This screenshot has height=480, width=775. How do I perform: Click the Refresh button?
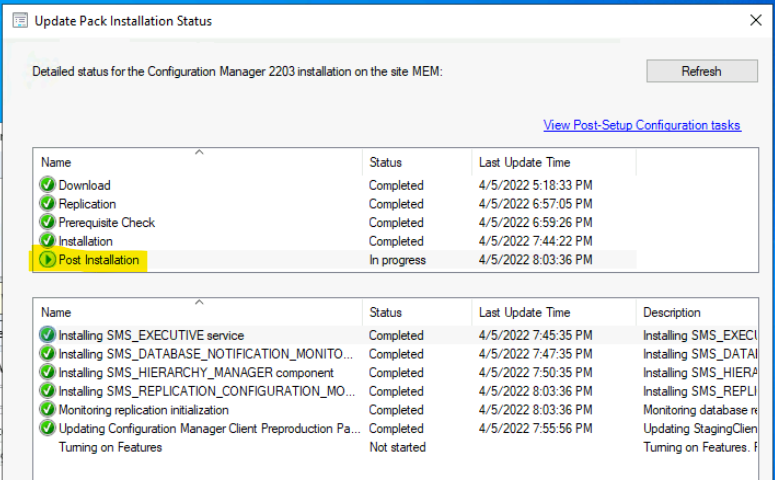tap(702, 71)
